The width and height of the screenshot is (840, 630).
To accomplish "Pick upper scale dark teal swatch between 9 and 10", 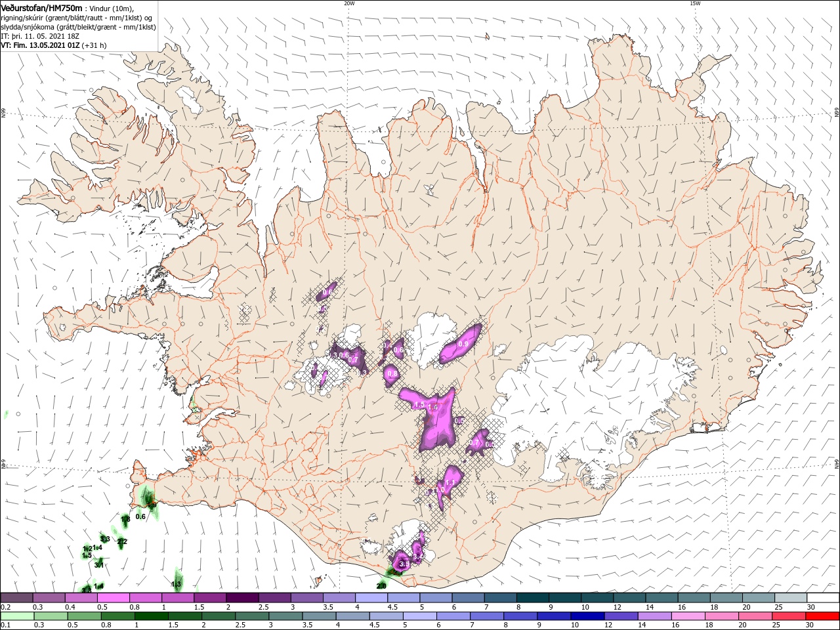I will coord(565,597).
